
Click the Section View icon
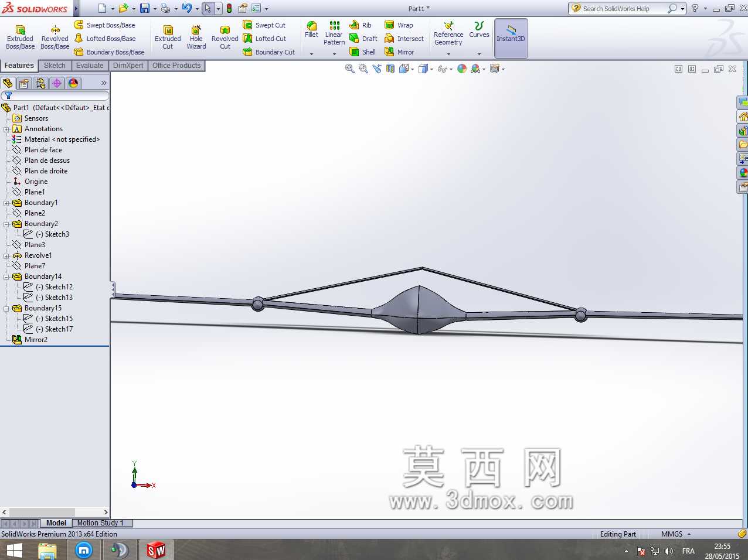coord(390,69)
